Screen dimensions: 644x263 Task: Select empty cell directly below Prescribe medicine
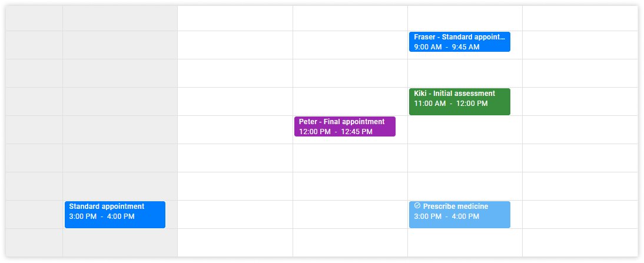pyautogui.click(x=464, y=242)
